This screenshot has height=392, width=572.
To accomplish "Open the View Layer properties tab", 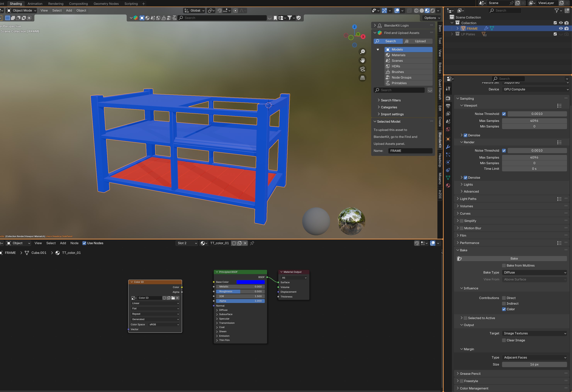I will tap(448, 114).
